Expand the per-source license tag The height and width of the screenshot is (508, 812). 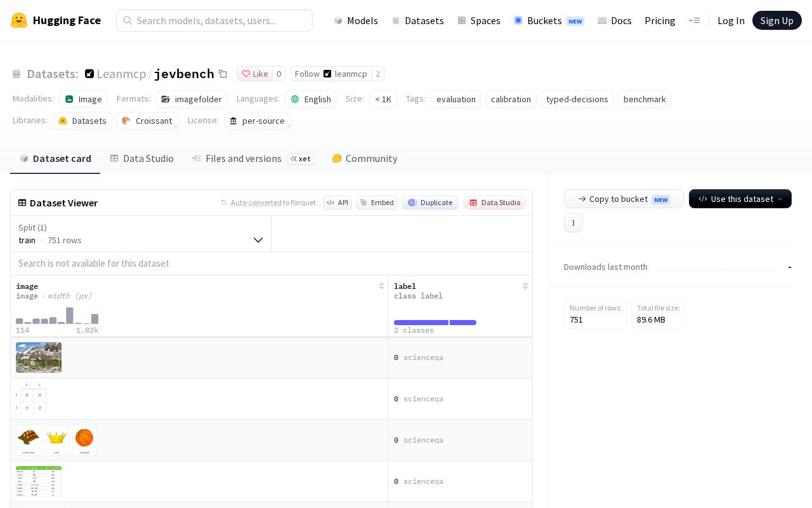point(258,121)
